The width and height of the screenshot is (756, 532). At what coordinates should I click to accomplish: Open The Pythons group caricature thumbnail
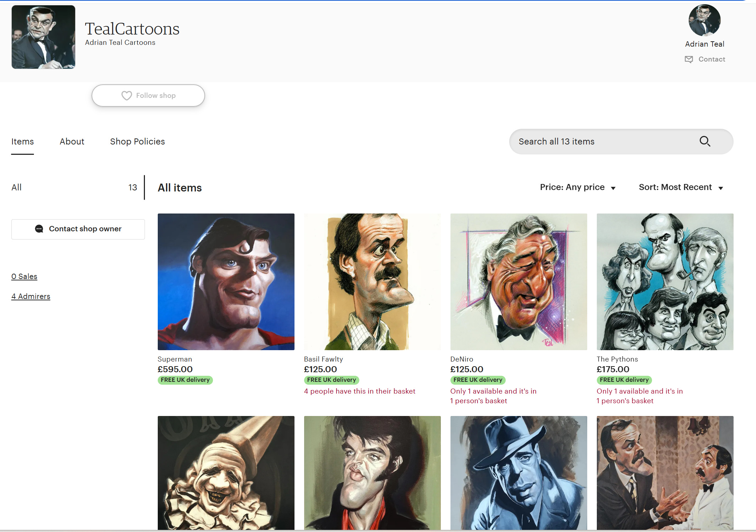coord(665,282)
